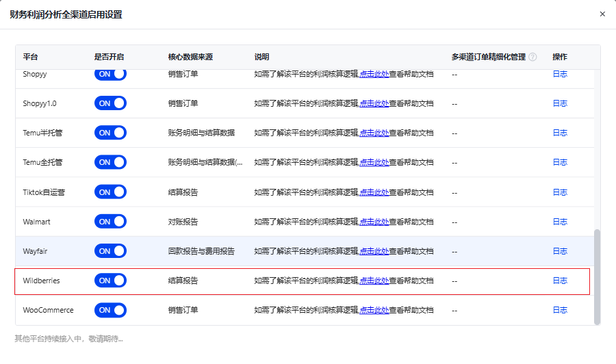This screenshot has width=616, height=364.
Task: Open the Wayfair help document link
Action: pos(374,251)
